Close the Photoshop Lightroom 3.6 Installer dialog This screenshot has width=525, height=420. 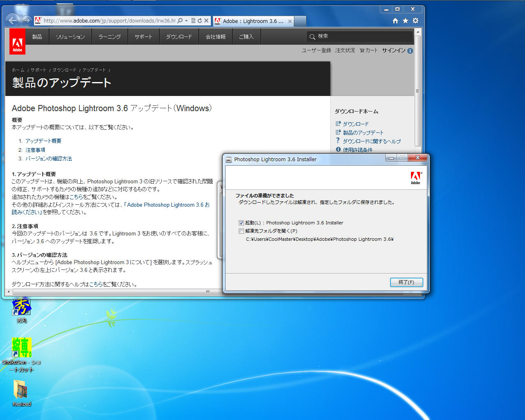(x=418, y=158)
